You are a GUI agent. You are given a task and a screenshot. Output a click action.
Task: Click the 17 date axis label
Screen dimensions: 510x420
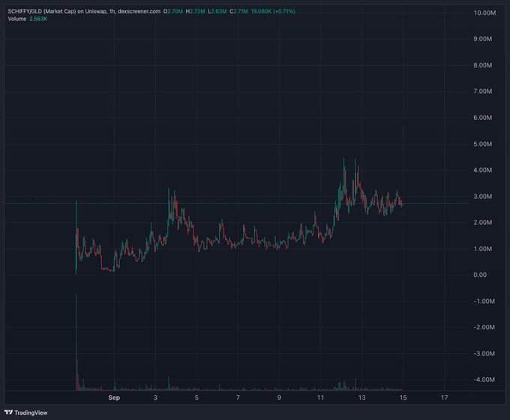[x=444, y=397]
